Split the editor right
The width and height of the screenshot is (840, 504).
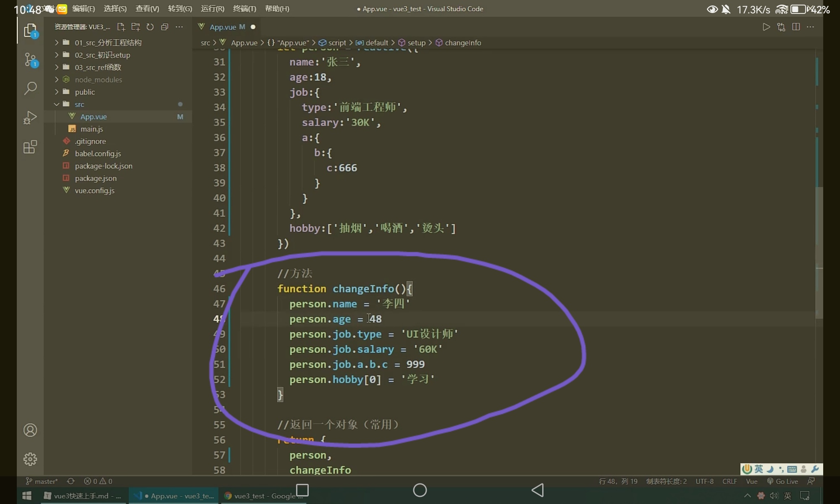(795, 27)
